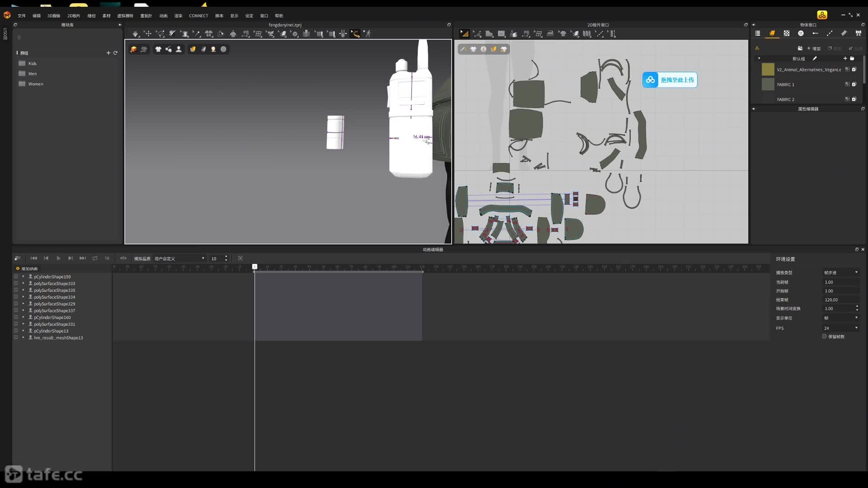
Task: Expand the polySurfaceShape337 tree row
Action: 24,310
